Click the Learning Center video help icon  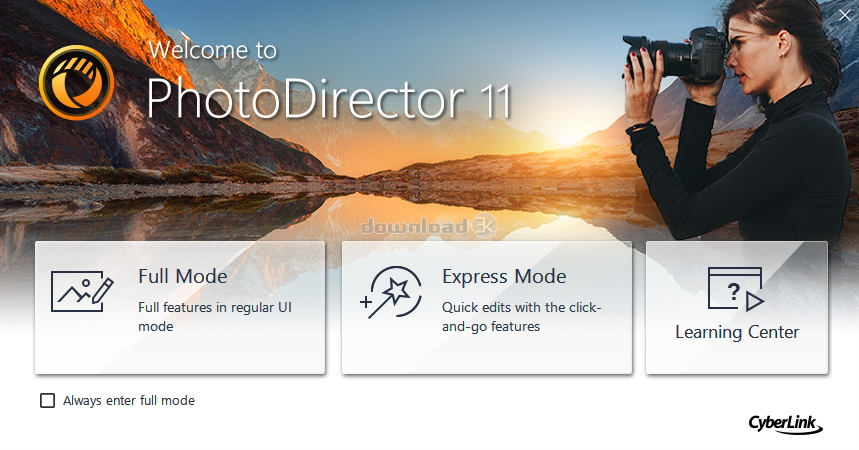[735, 288]
